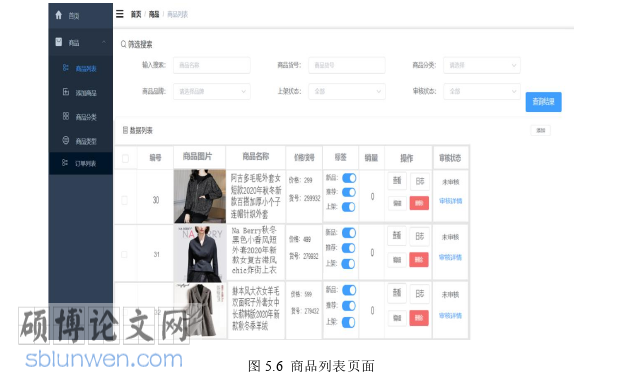631x378 pixels.
Task: Click the 商品分类 grid icon
Action: pyautogui.click(x=66, y=116)
